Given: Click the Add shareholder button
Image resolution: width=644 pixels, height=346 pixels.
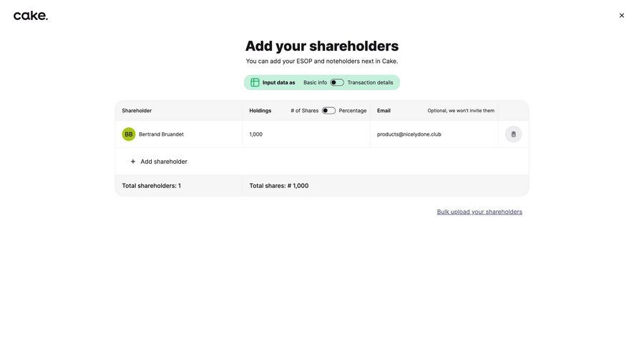Looking at the screenshot, I should (x=164, y=162).
